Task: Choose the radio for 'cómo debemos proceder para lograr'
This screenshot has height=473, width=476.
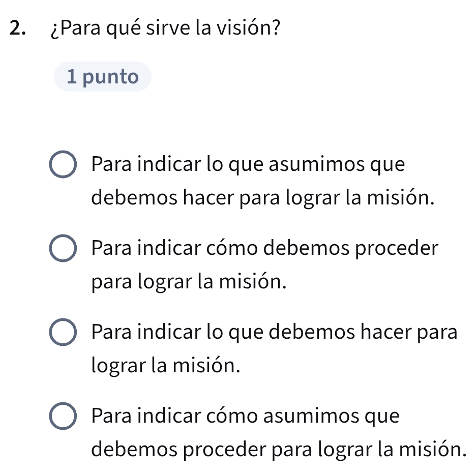Action: point(64,249)
